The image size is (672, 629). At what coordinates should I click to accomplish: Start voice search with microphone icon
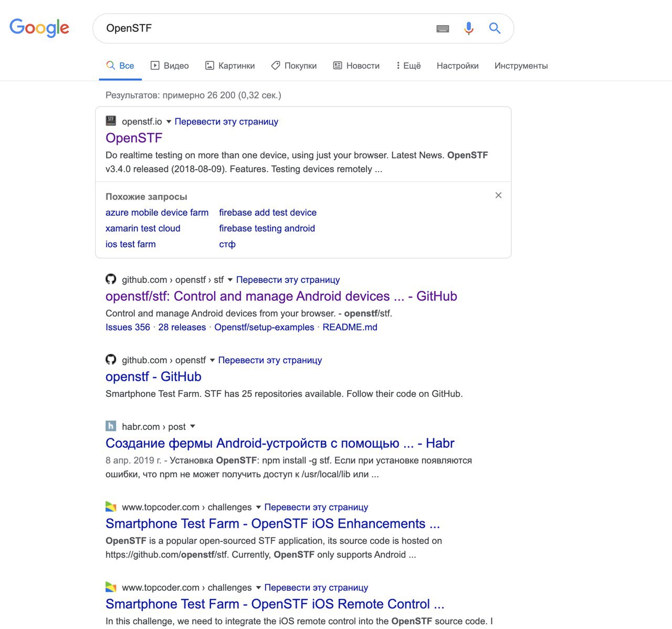point(469,28)
